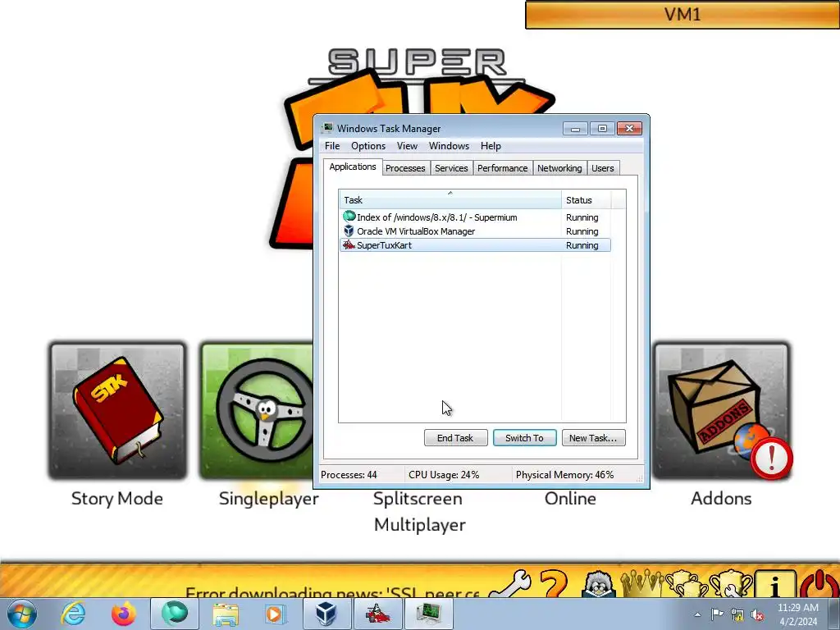Open Task Manager Windows menu
The image size is (840, 630).
449,146
